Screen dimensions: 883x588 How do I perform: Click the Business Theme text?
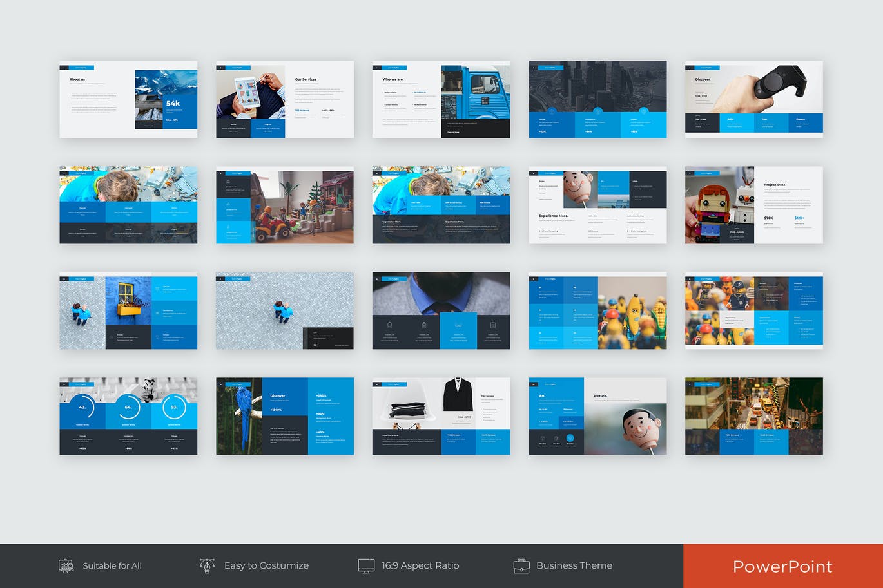pos(574,566)
